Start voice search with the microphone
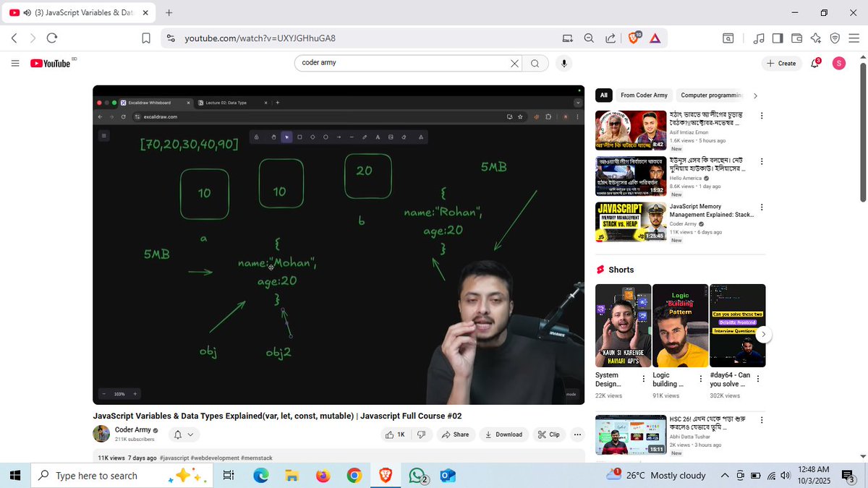Image resolution: width=868 pixels, height=488 pixels. pyautogui.click(x=564, y=63)
